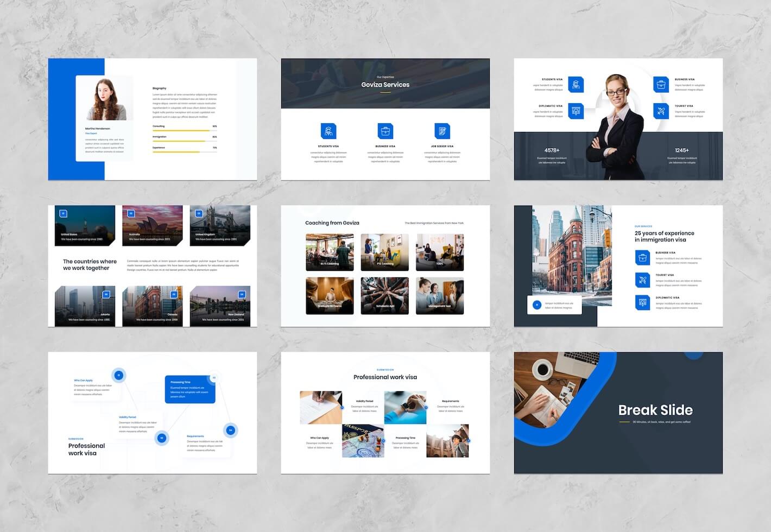Click the Diplomatic Visa icon in the 25 years slide
Image resolution: width=771 pixels, height=532 pixels.
coord(642,302)
